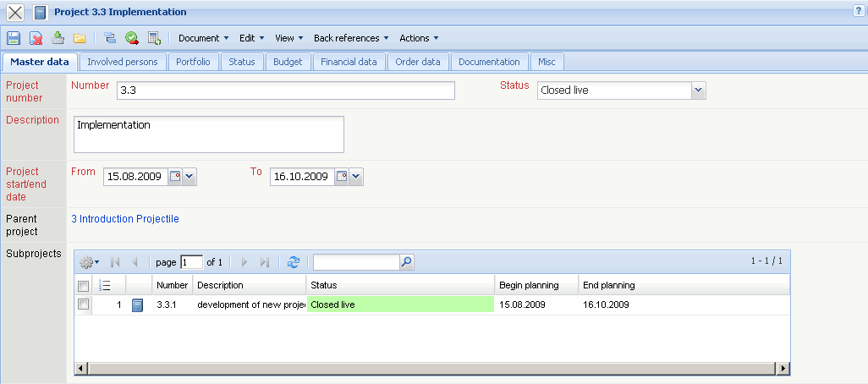
Task: Click the Delete document icon with red X
Action: 36,38
